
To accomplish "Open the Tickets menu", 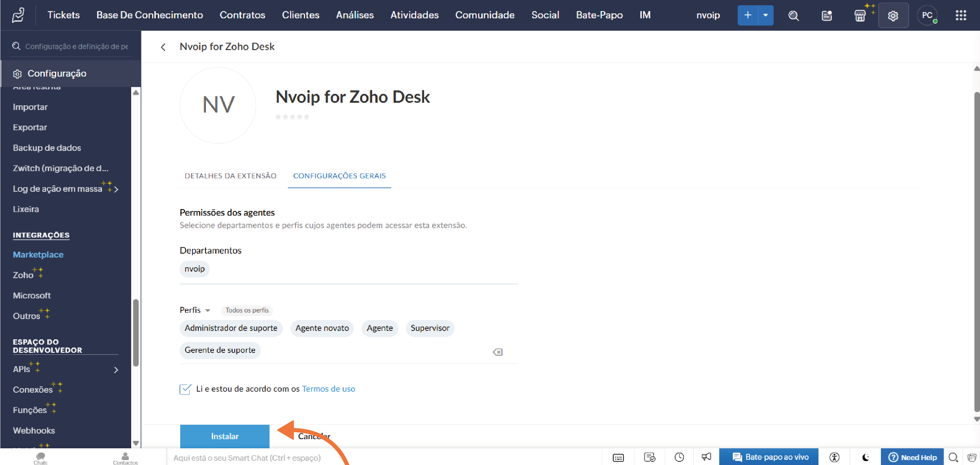I will pos(63,15).
